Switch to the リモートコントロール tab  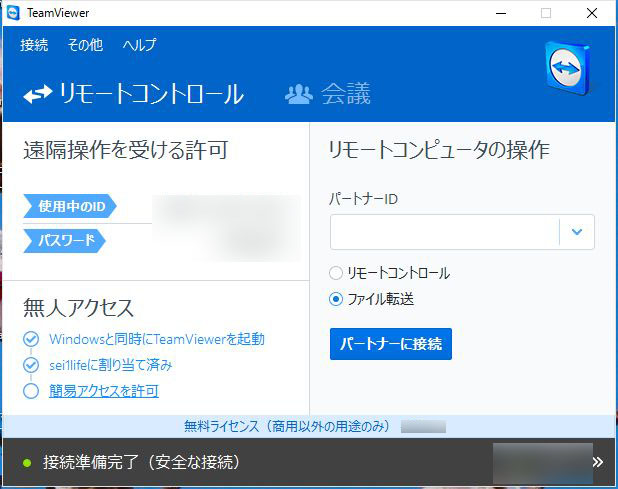point(134,94)
